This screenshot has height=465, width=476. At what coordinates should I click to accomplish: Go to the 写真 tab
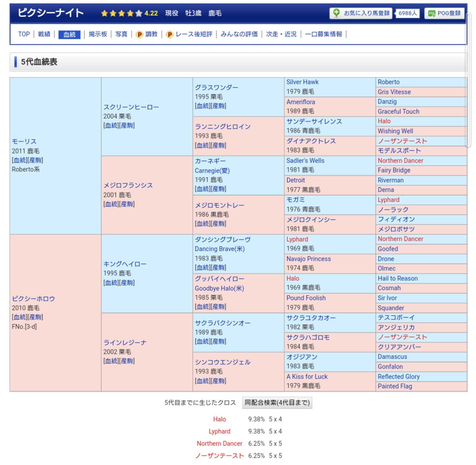(x=121, y=34)
